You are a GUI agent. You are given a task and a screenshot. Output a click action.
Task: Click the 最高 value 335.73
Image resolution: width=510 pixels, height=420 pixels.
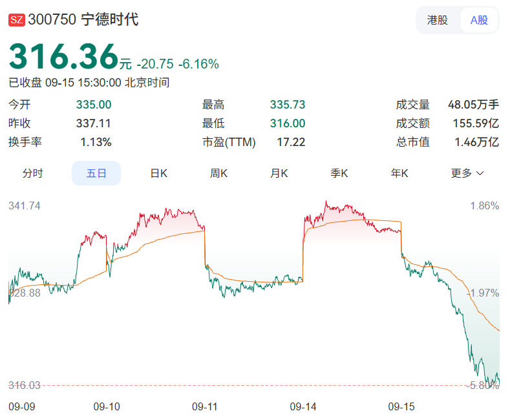(288, 105)
